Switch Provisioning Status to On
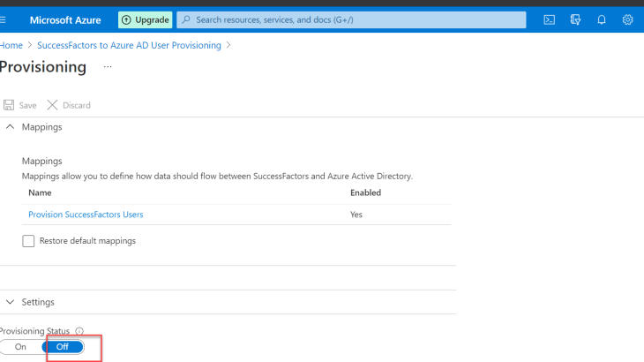This screenshot has width=644, height=362. pos(20,347)
